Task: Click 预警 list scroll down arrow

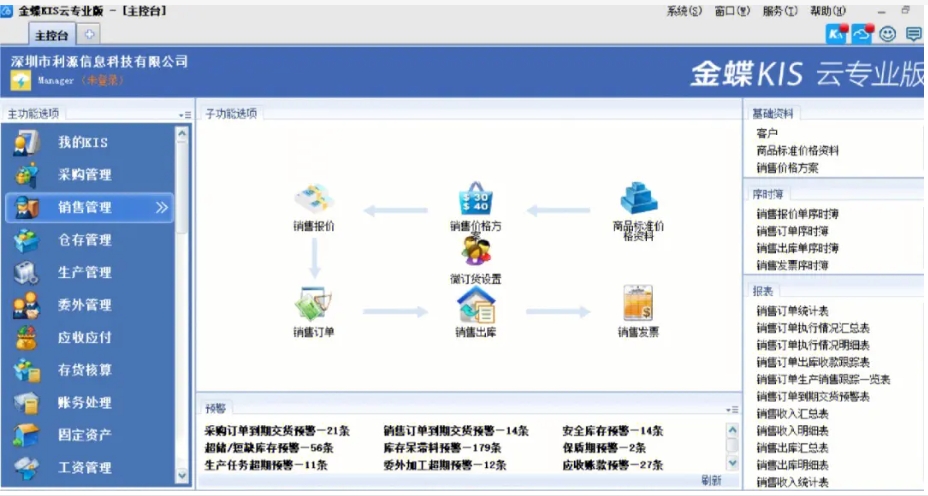Action: 733,463
